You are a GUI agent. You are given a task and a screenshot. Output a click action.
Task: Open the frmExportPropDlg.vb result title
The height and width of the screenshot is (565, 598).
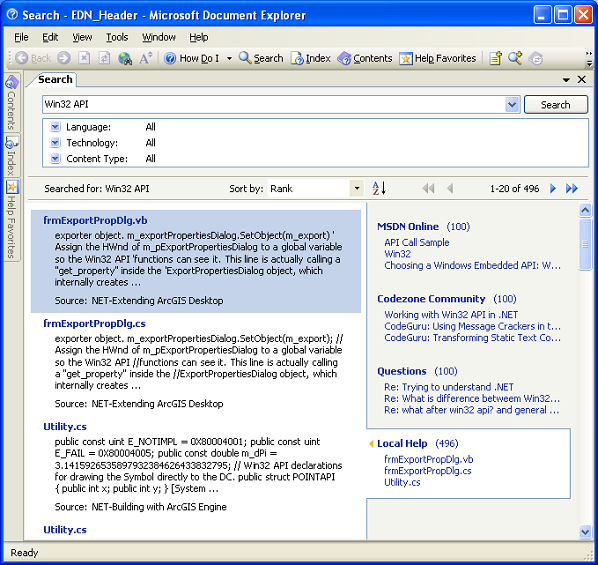(x=95, y=220)
